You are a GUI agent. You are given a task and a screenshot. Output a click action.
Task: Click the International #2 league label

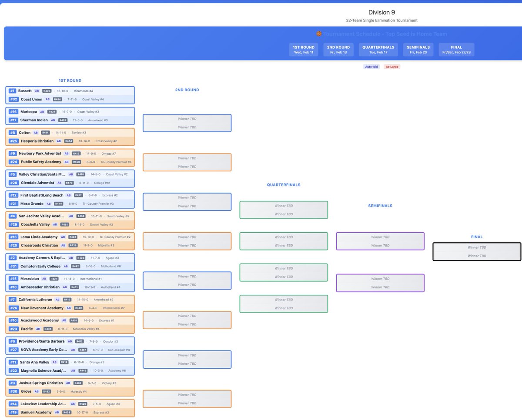tap(114, 308)
